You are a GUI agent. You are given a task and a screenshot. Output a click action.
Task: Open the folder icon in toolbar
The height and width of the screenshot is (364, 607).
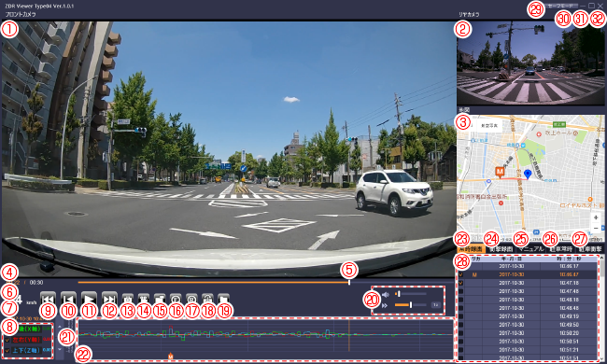point(224,299)
